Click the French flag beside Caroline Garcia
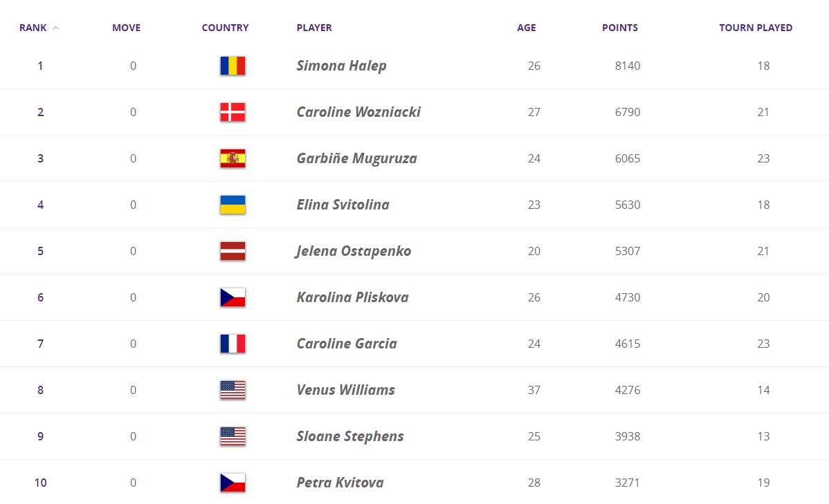The width and height of the screenshot is (829, 504). (233, 344)
